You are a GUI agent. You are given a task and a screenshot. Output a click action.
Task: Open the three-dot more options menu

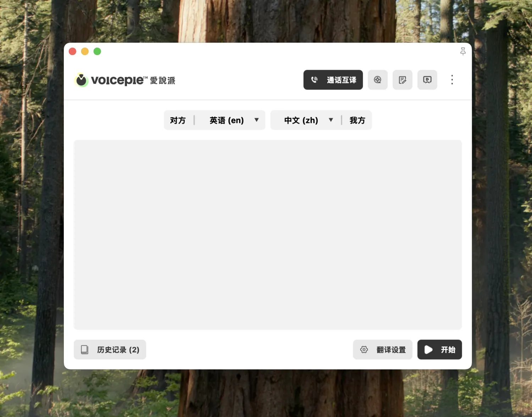point(452,80)
